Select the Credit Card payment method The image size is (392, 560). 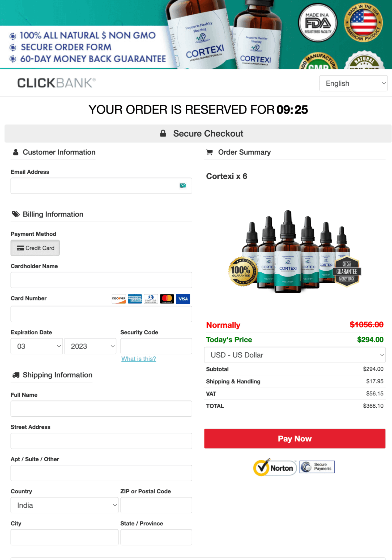tap(35, 248)
